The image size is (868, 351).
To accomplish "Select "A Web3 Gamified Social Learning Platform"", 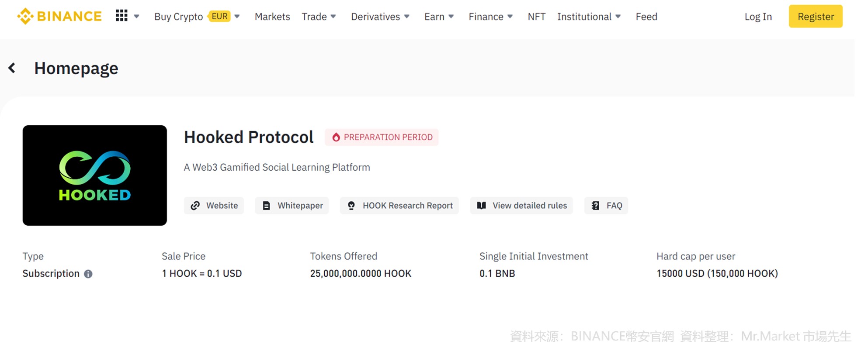I will pos(277,167).
